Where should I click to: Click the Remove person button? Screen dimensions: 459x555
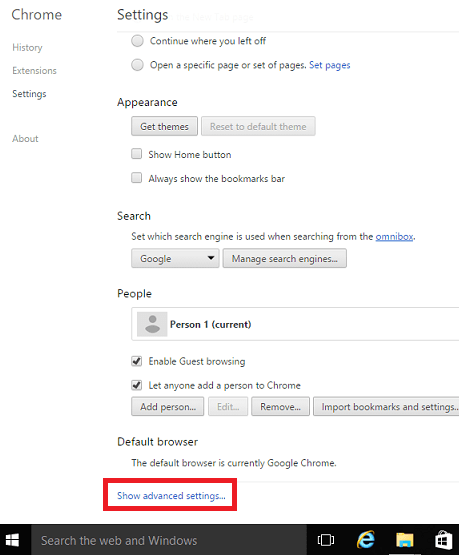(x=280, y=406)
